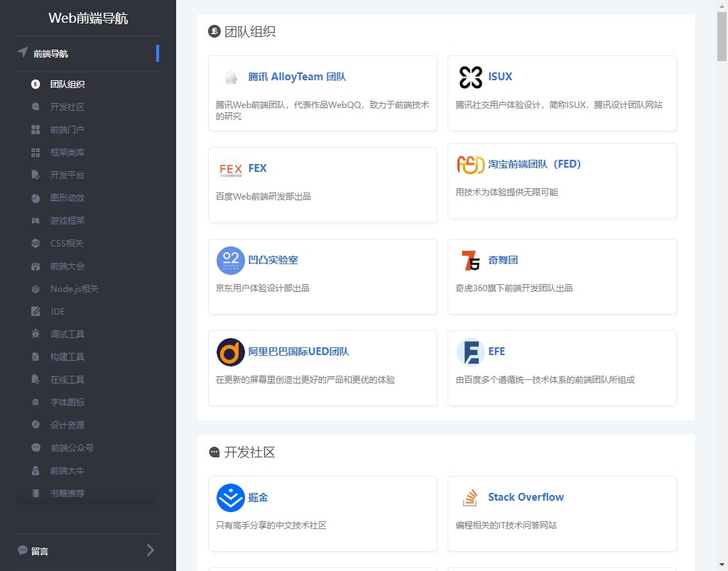Image resolution: width=728 pixels, height=571 pixels.
Task: Click the 掘金 blue logo
Action: tap(231, 498)
